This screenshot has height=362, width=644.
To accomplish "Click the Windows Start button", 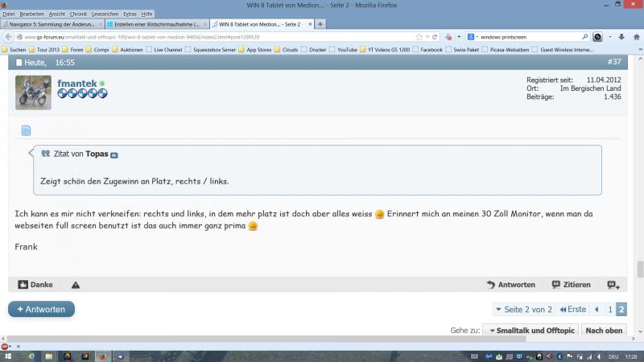I will click(x=10, y=356).
